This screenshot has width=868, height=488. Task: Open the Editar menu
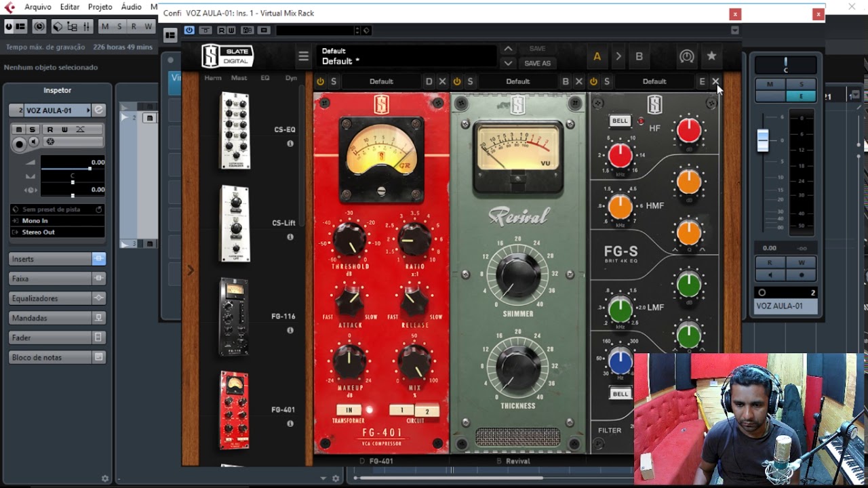point(70,7)
